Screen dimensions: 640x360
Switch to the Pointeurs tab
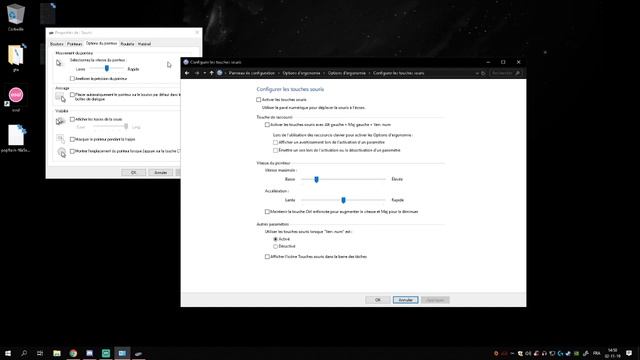(75, 44)
